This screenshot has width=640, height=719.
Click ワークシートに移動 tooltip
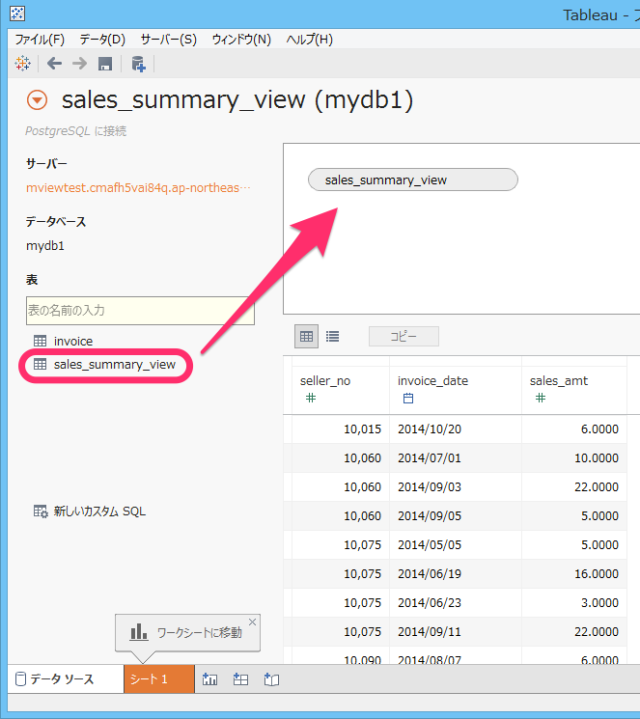click(188, 633)
